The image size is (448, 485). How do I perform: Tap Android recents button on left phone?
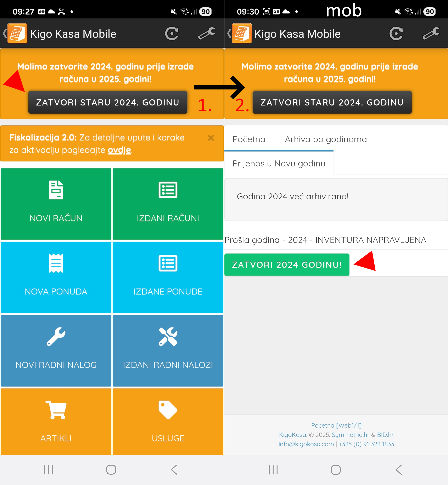tap(49, 470)
